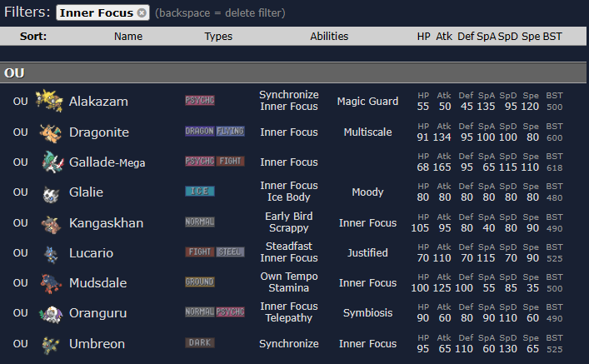Click Oranguru's Symbiosis ability
Viewport: 589px width, 364px height.
click(x=367, y=313)
